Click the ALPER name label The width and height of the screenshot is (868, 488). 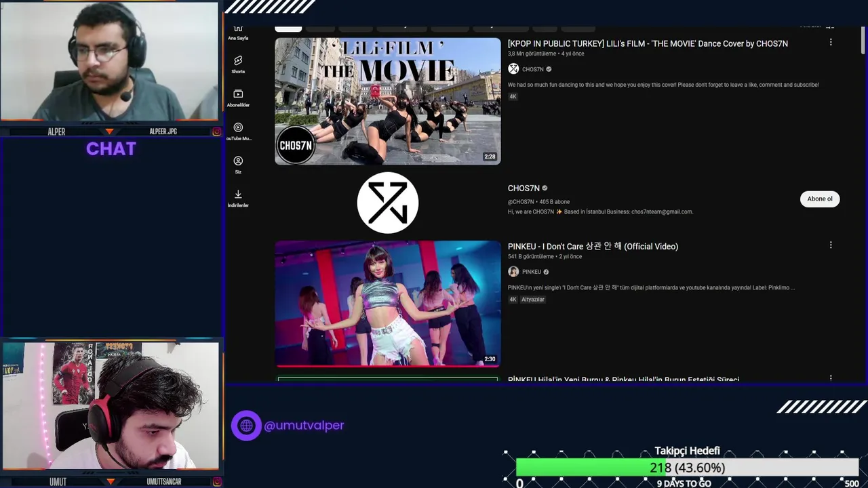click(56, 131)
